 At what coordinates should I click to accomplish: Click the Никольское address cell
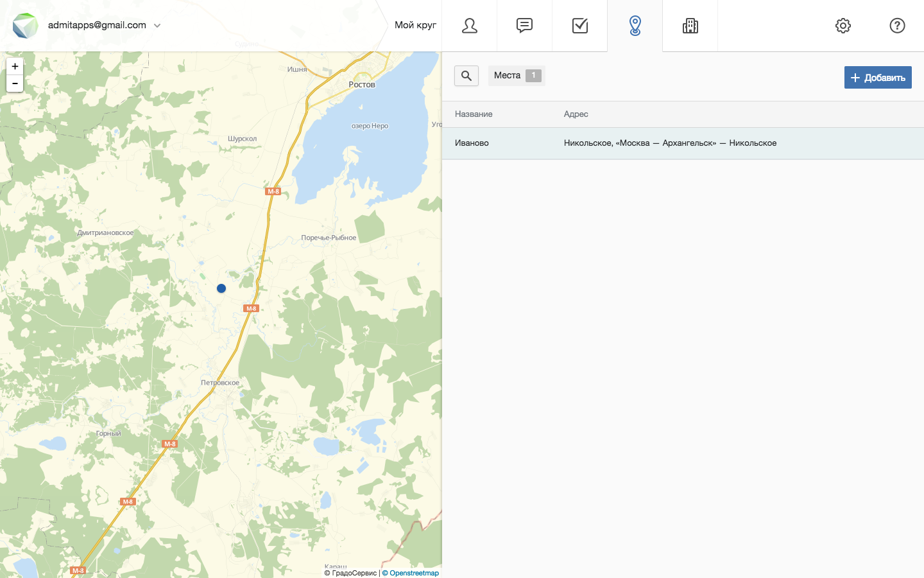(670, 143)
